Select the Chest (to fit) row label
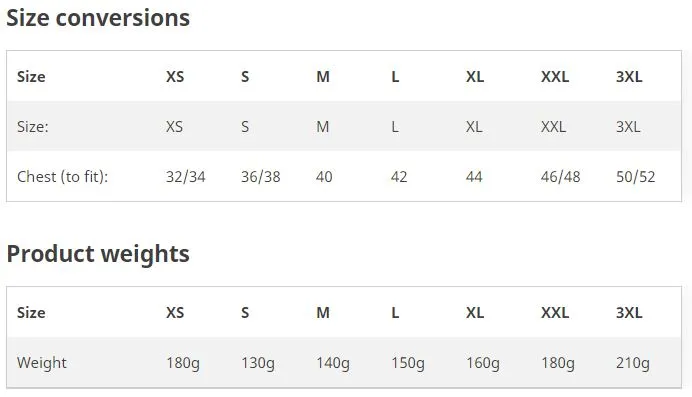Image resolution: width=692 pixels, height=397 pixels. click(x=63, y=177)
